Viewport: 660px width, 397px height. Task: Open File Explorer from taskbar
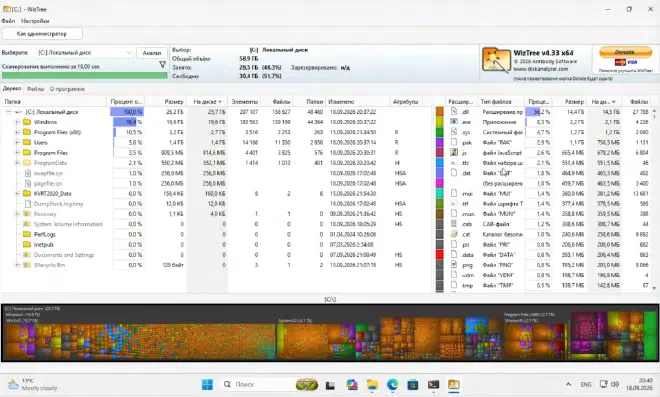pyautogui.click(x=372, y=384)
